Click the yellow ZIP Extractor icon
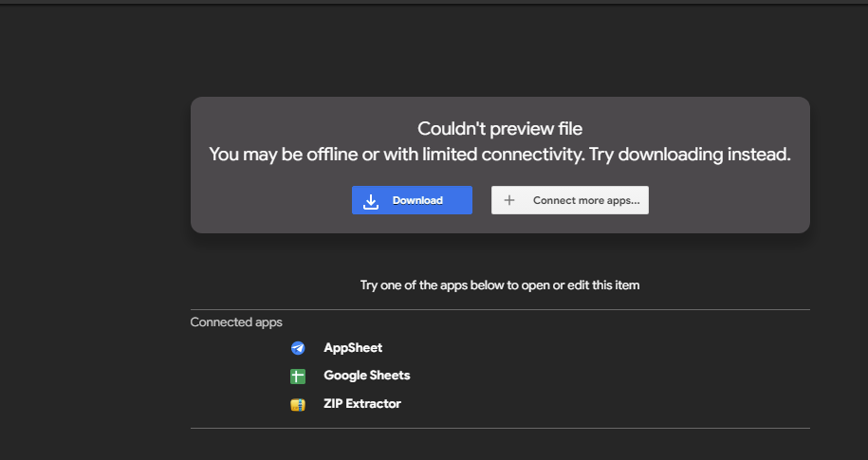The width and height of the screenshot is (868, 460). [298, 405]
